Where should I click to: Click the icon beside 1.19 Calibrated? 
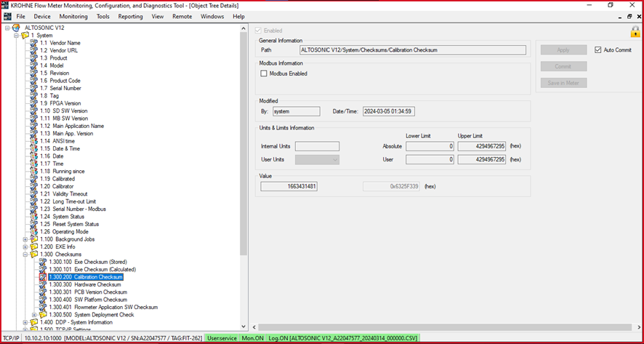[x=33, y=179]
